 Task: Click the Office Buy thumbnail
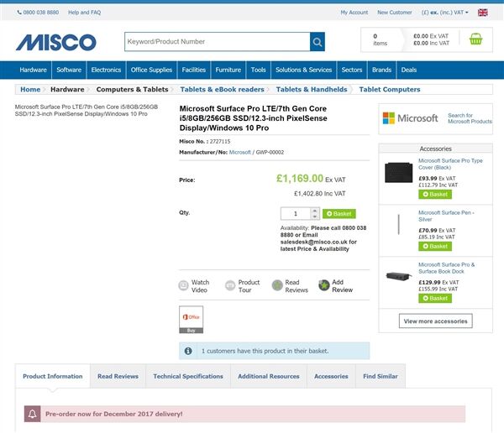coord(192,320)
